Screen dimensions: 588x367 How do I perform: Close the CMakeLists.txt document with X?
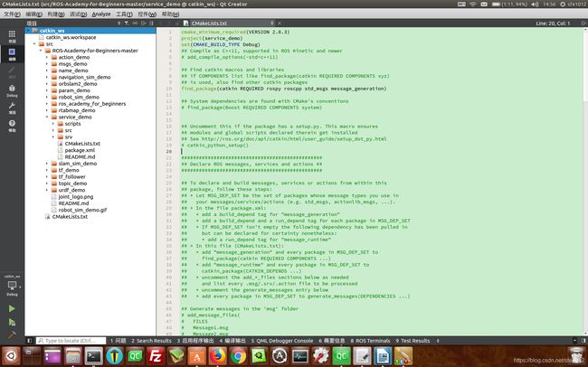pyautogui.click(x=280, y=24)
